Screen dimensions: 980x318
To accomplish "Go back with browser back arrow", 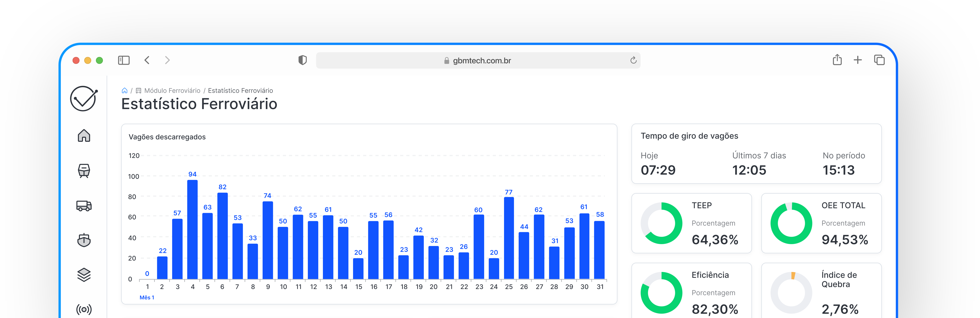I will [147, 60].
